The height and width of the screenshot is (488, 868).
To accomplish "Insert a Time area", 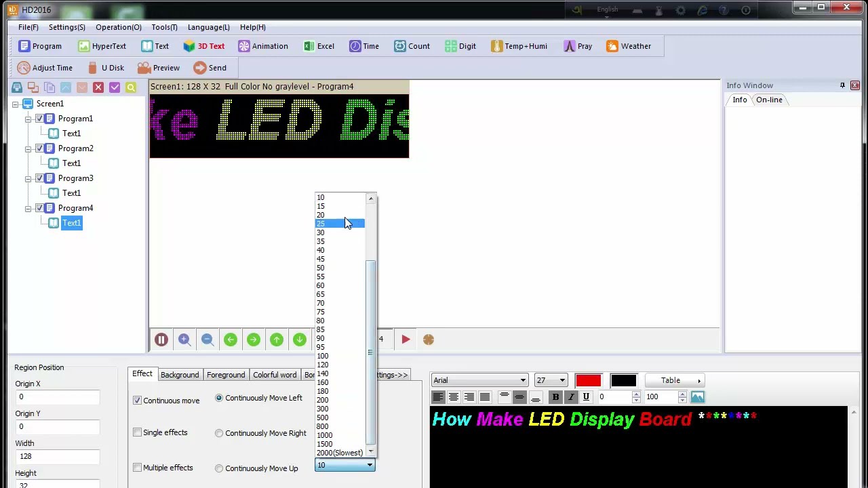I will tap(363, 46).
